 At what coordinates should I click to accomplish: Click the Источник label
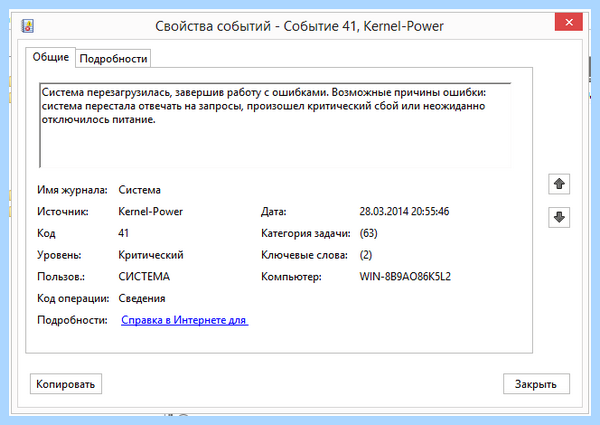pos(62,211)
